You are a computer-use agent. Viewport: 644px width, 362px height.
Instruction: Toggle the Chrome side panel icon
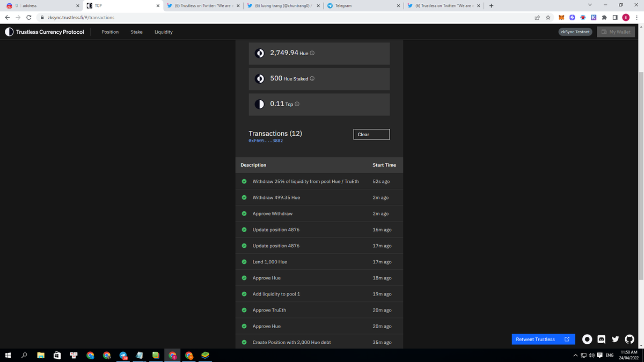pos(614,17)
